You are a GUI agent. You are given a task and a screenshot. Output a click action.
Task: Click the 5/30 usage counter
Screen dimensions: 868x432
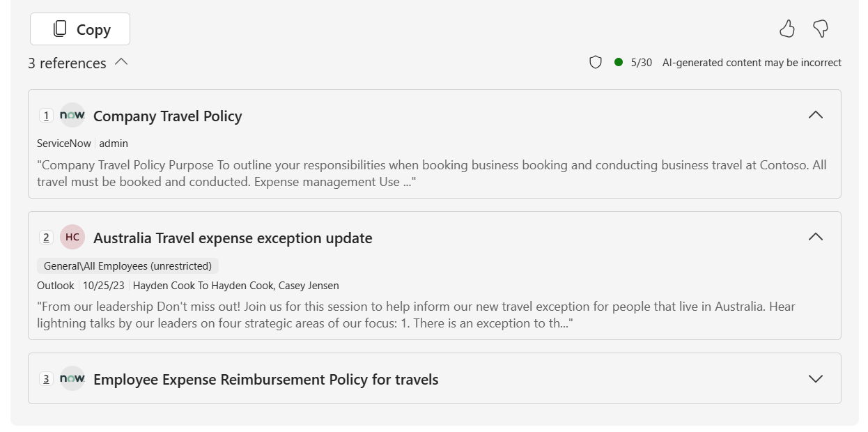click(641, 62)
